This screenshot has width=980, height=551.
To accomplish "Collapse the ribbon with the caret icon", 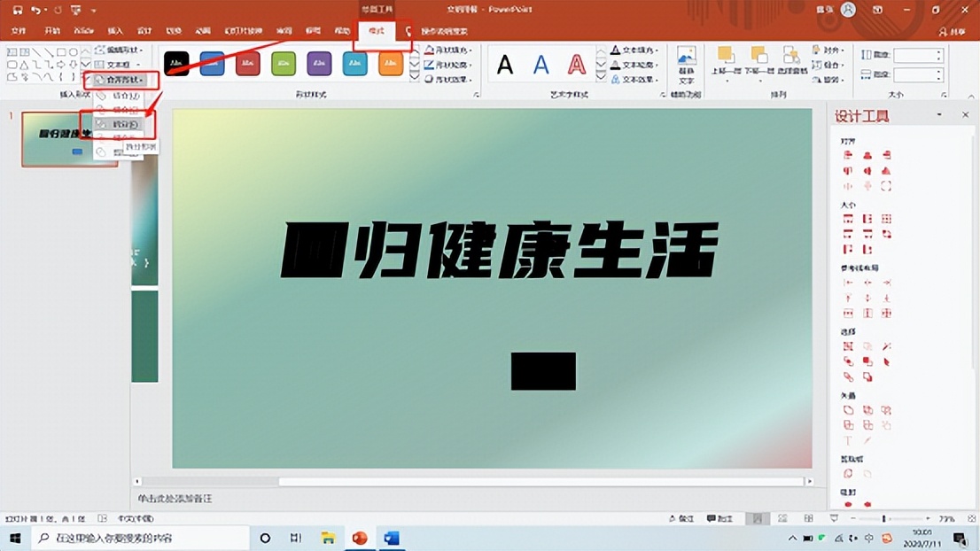I will pos(970,96).
